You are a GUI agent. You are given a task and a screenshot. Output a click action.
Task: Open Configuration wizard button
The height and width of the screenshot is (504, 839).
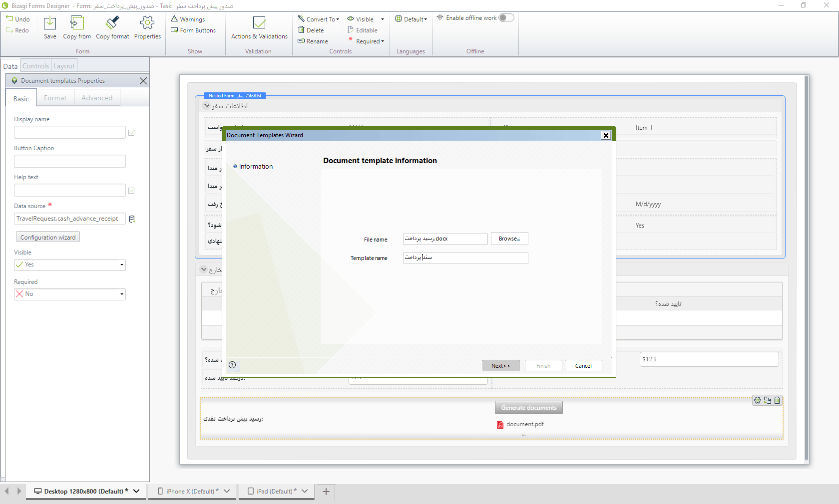click(x=48, y=237)
